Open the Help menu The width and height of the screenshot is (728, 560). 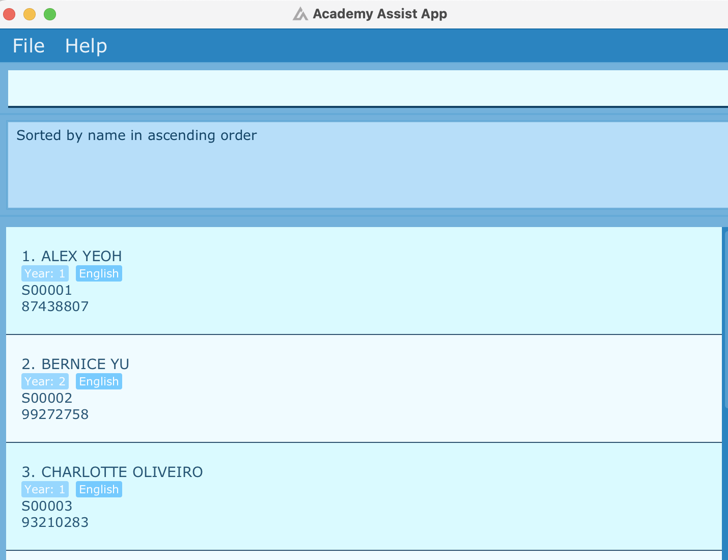[x=86, y=46]
